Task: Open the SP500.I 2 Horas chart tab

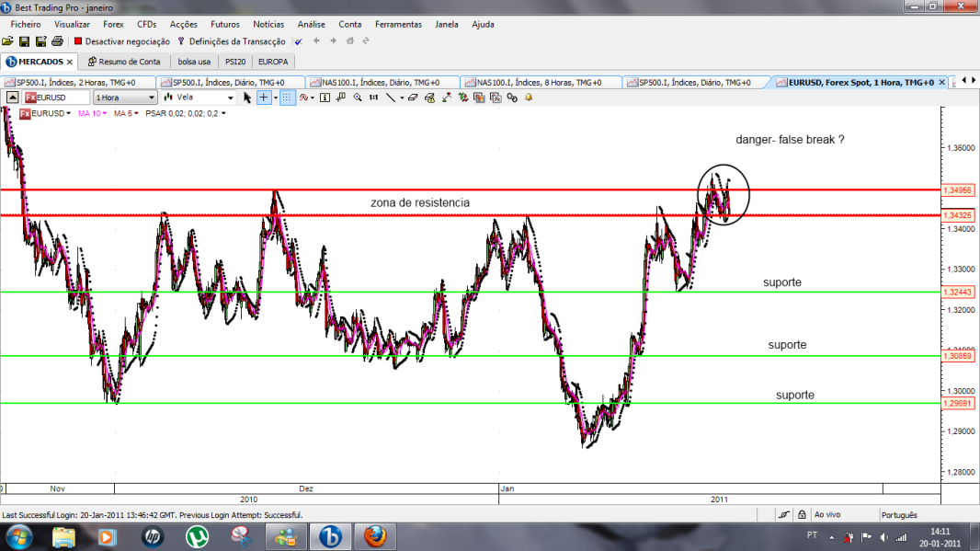Action: click(76, 83)
